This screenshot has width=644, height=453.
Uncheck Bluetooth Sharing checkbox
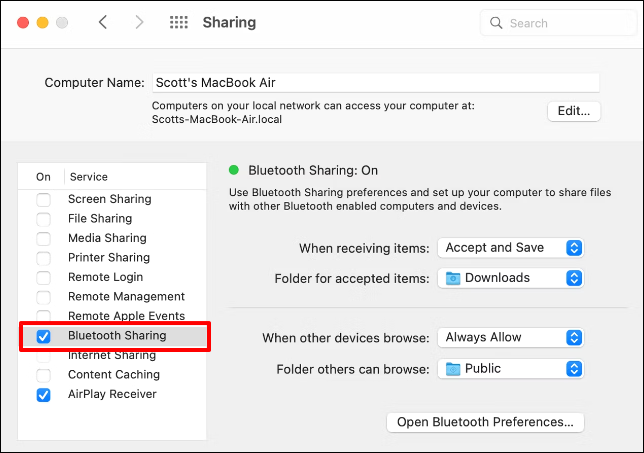[x=43, y=336]
